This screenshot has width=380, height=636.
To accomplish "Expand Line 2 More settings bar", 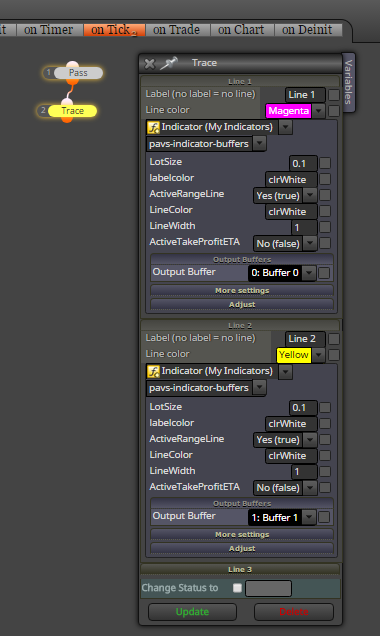I will (x=242, y=535).
